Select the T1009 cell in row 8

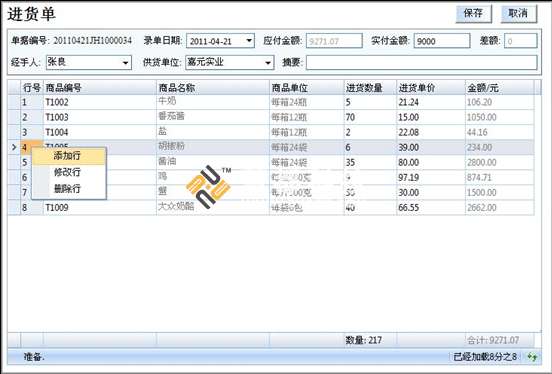(100, 207)
